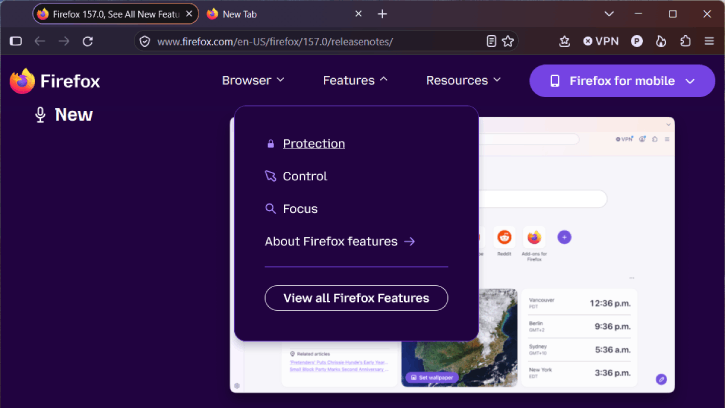This screenshot has height=408, width=725.
Task: Click Set wallpaper button on image
Action: (x=432, y=377)
